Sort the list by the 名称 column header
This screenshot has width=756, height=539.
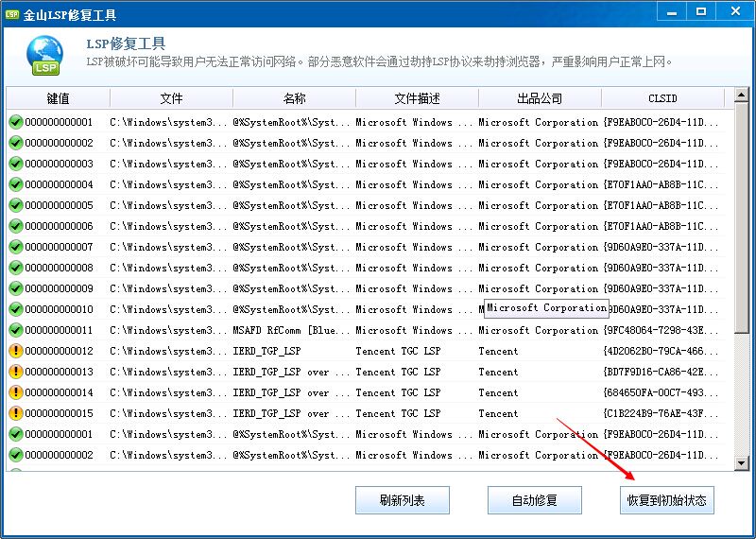295,98
